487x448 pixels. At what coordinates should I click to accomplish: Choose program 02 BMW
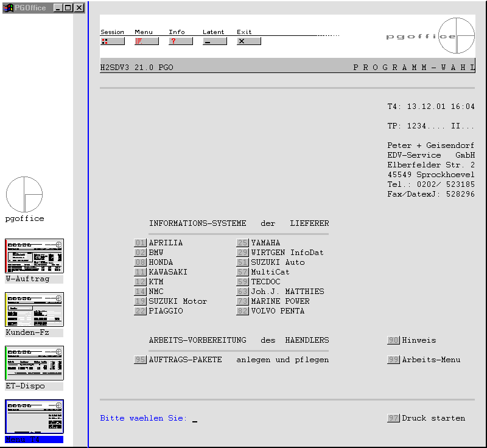click(x=140, y=253)
